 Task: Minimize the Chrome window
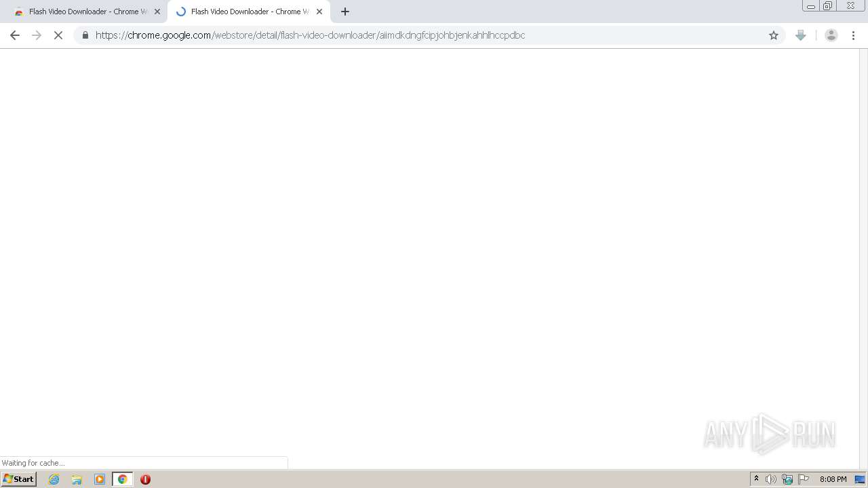(811, 6)
